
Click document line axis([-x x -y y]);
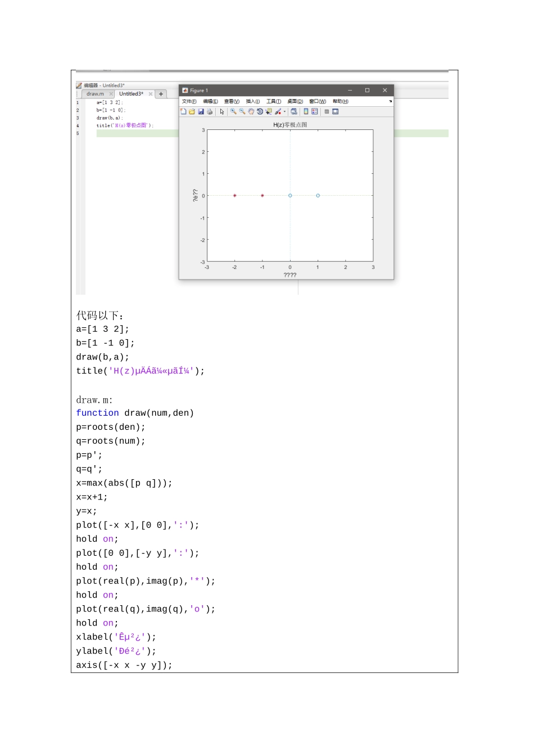tap(124, 665)
